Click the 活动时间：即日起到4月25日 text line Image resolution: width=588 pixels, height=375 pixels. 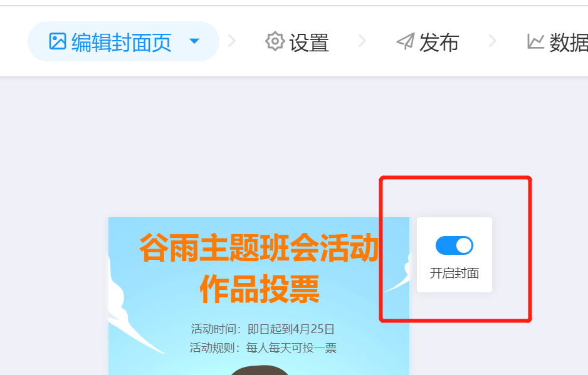pyautogui.click(x=263, y=329)
